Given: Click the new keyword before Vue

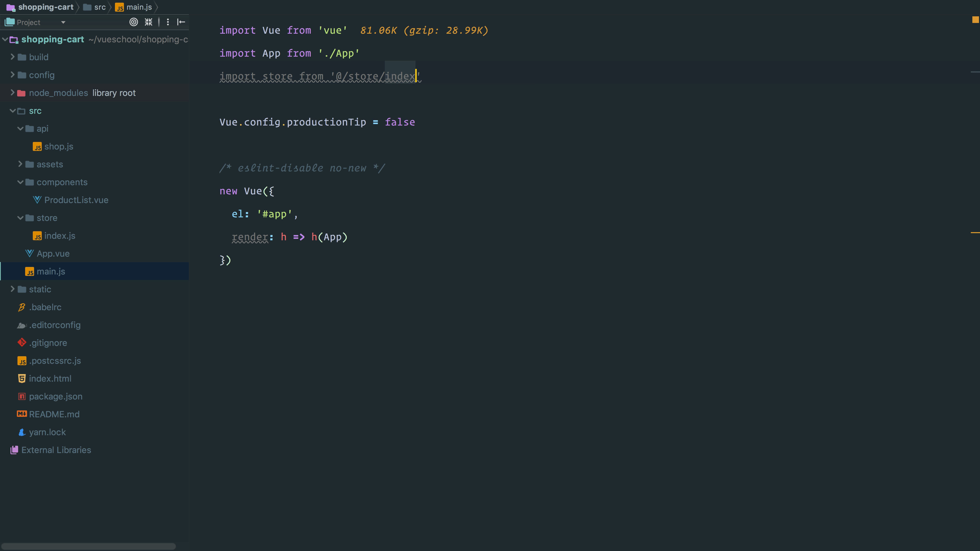Looking at the screenshot, I should [x=228, y=191].
